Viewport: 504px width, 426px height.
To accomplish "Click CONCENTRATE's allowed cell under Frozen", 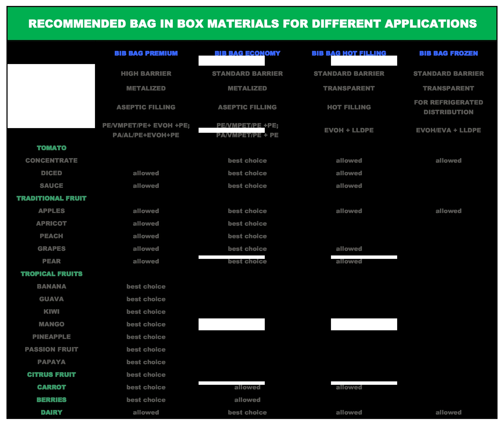I will click(448, 160).
